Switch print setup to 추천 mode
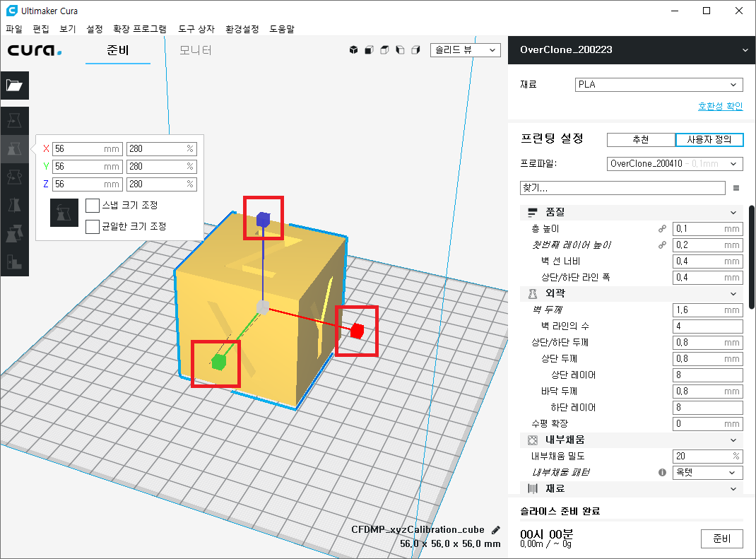This screenshot has width=756, height=559. click(641, 140)
